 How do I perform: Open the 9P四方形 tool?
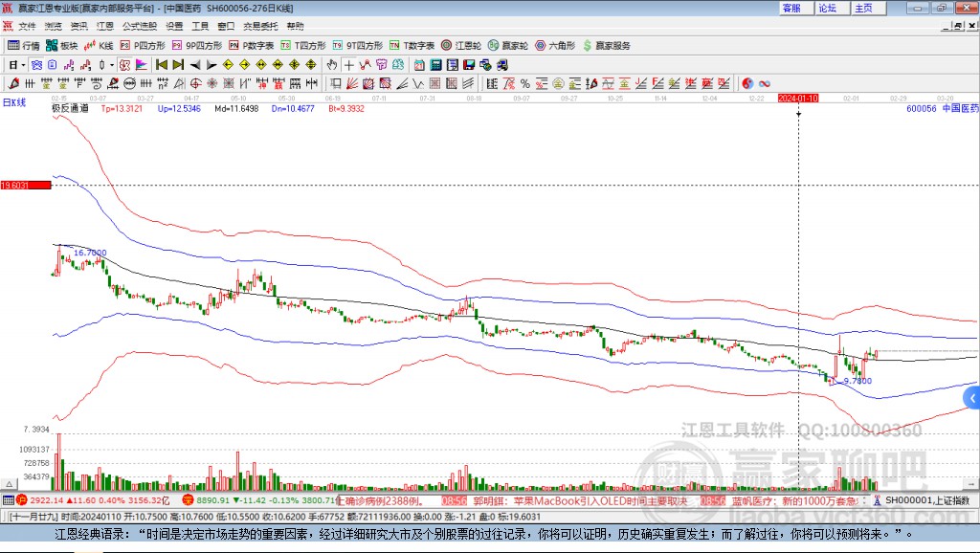pyautogui.click(x=197, y=46)
